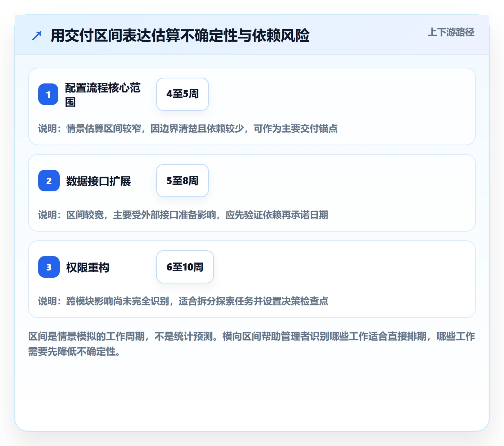Select the 数据接口扩展 item title

click(99, 181)
